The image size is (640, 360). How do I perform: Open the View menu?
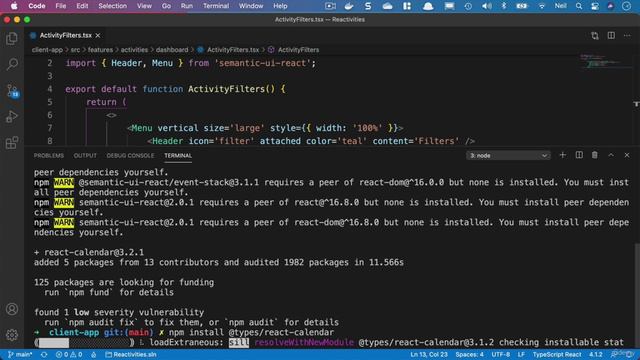click(144, 6)
